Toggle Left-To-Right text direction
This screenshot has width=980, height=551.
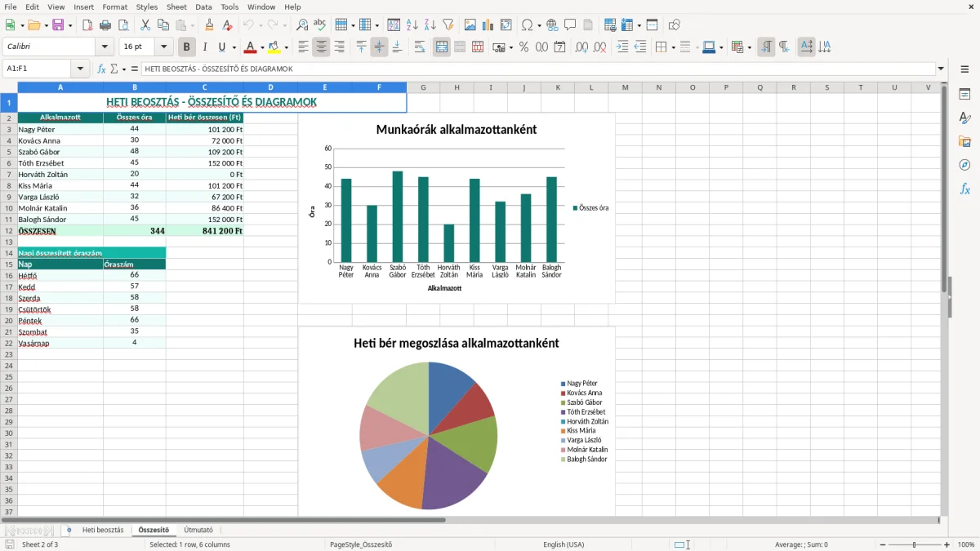[766, 47]
